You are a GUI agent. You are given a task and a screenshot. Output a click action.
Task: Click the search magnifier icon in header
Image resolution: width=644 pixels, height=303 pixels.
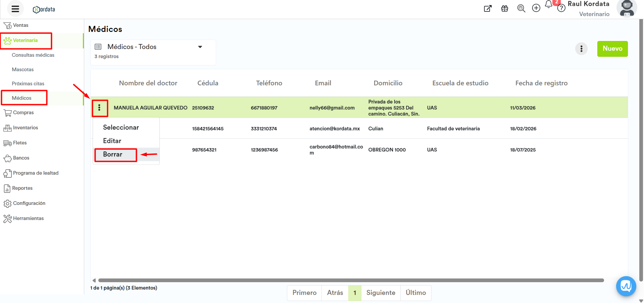[521, 8]
